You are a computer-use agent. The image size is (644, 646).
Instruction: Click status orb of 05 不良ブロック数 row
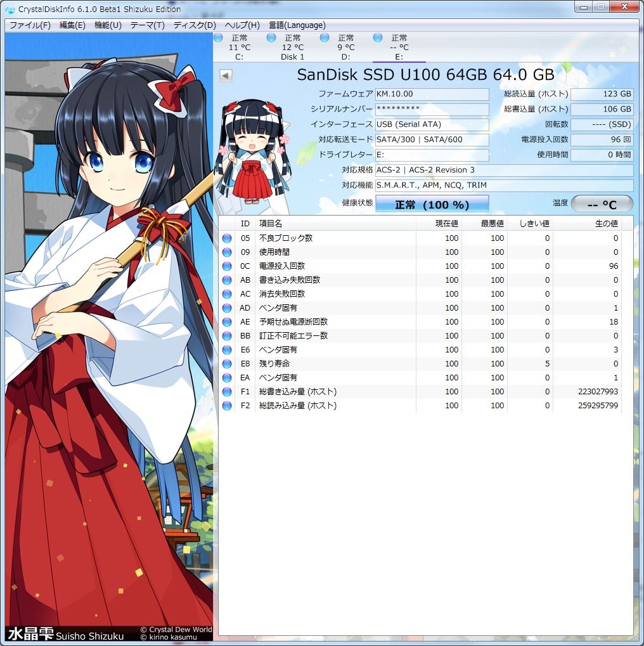pos(227,238)
